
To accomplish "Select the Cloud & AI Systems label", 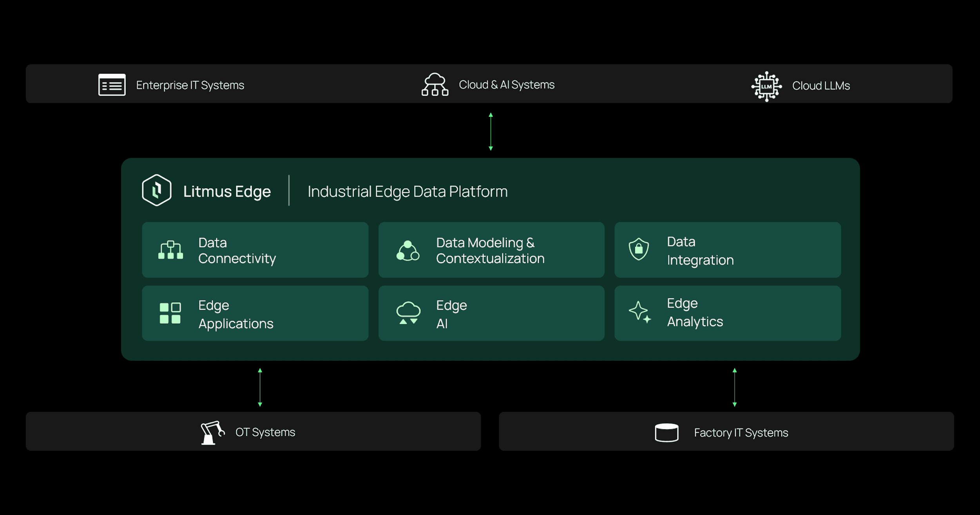I will (507, 85).
